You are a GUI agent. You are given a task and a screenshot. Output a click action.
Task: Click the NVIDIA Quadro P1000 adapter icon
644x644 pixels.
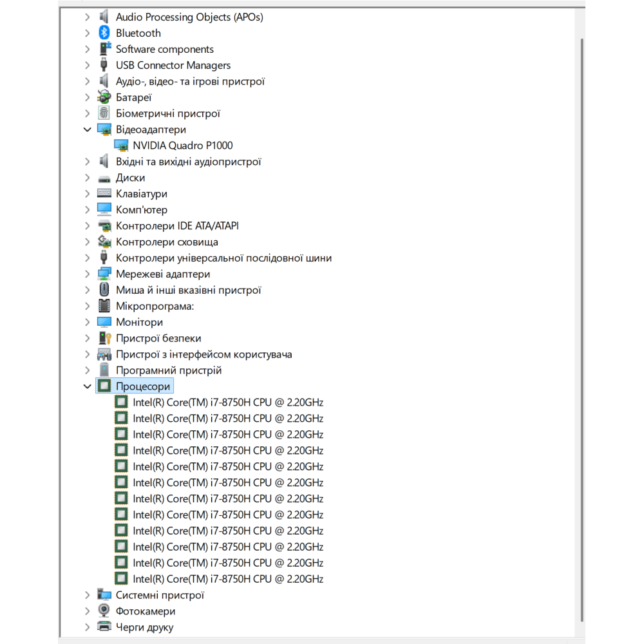[x=120, y=146]
